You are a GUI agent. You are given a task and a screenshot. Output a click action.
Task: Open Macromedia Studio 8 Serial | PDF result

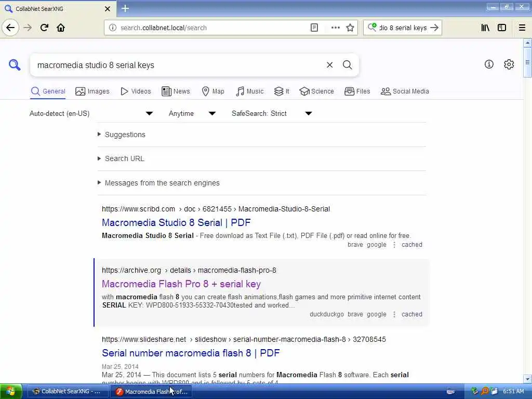click(176, 222)
